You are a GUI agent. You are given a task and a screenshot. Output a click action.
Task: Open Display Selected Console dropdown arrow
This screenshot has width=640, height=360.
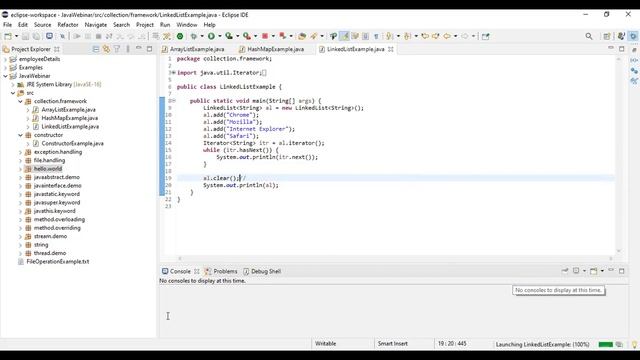(584, 271)
